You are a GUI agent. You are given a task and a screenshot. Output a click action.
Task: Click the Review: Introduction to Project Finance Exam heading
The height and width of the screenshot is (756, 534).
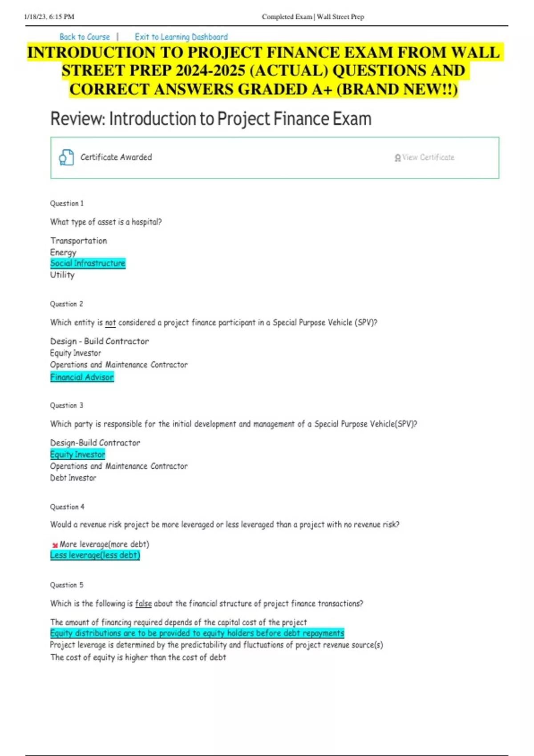point(210,119)
